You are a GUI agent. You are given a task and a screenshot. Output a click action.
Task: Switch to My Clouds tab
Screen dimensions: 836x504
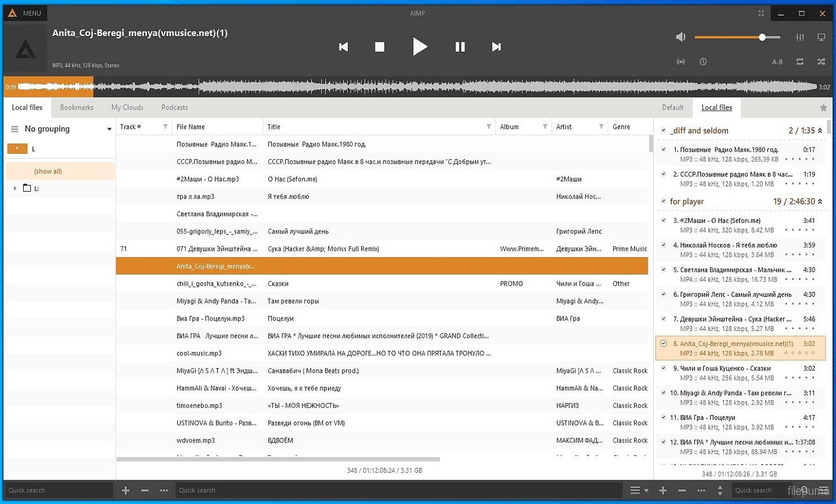coord(127,107)
